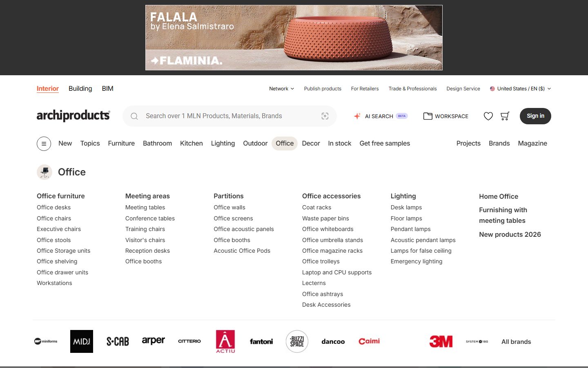Open the Outdoor menu item
This screenshot has height=368, width=588.
(x=255, y=144)
